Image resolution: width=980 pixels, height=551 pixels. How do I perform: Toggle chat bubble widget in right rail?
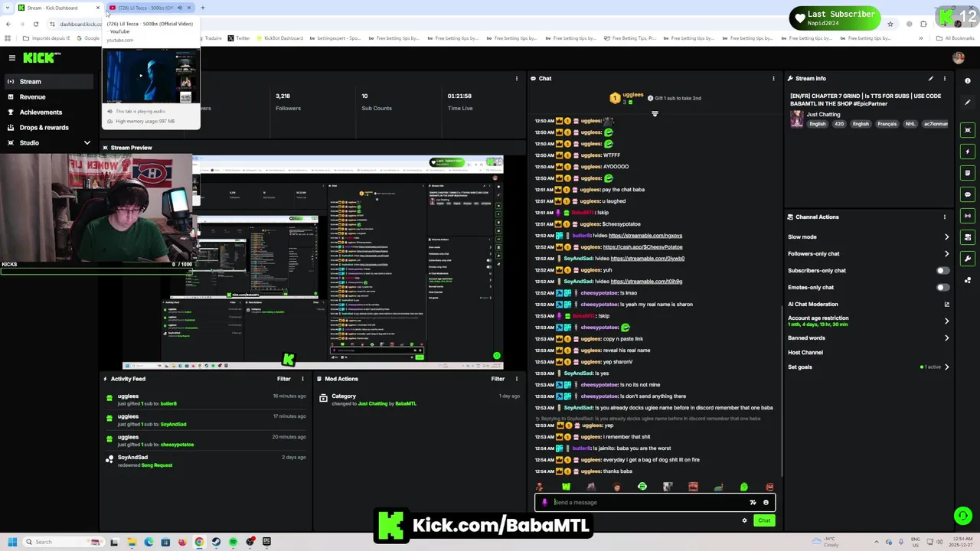point(968,194)
